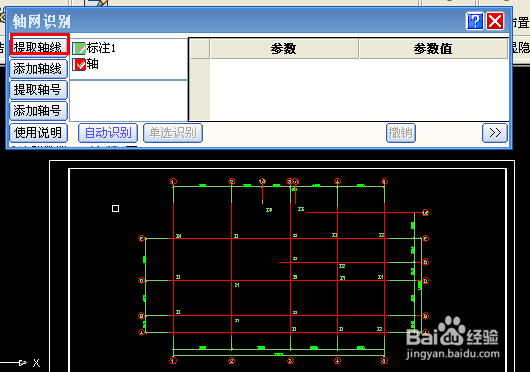The width and height of the screenshot is (530, 372).
Task: Click the empty parameter table area
Action: pos(359,90)
